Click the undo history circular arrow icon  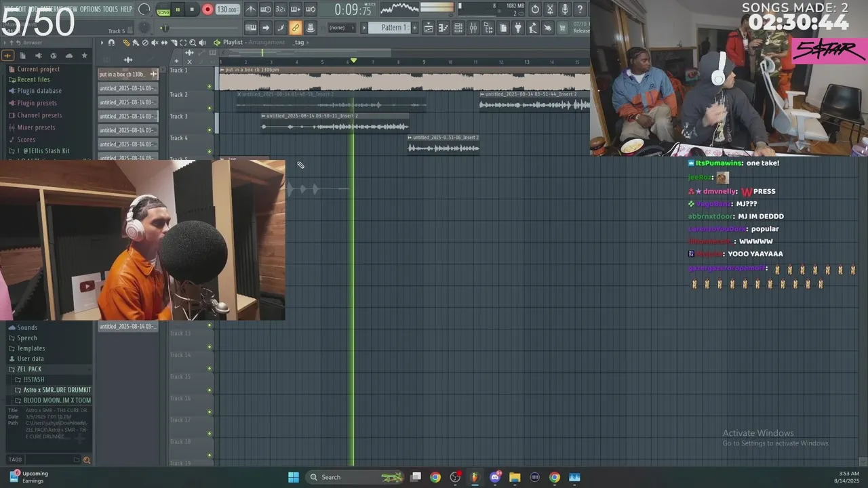tap(535, 9)
